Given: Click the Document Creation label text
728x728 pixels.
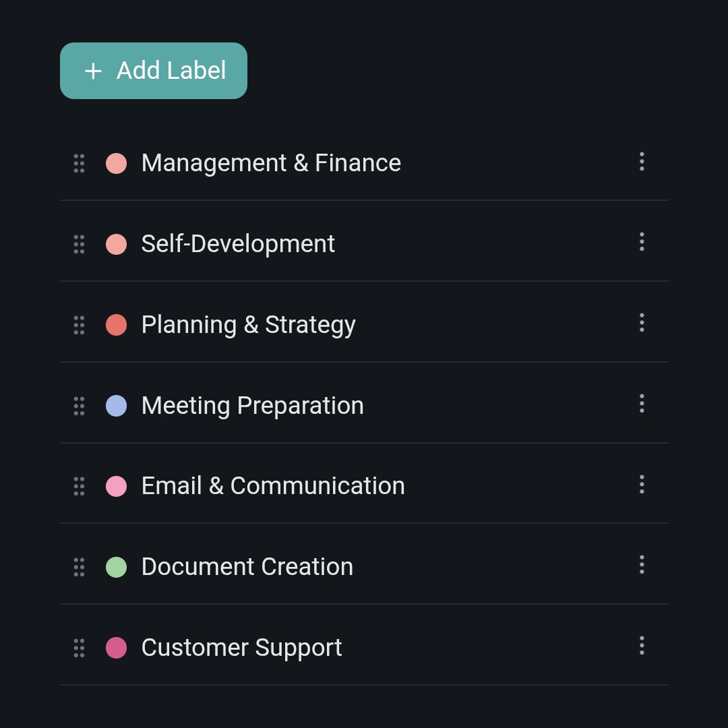Looking at the screenshot, I should (247, 567).
